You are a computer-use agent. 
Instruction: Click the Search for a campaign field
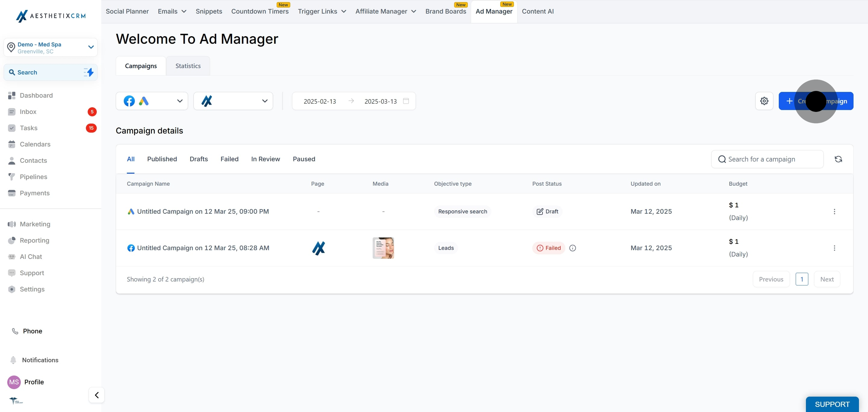click(x=767, y=159)
